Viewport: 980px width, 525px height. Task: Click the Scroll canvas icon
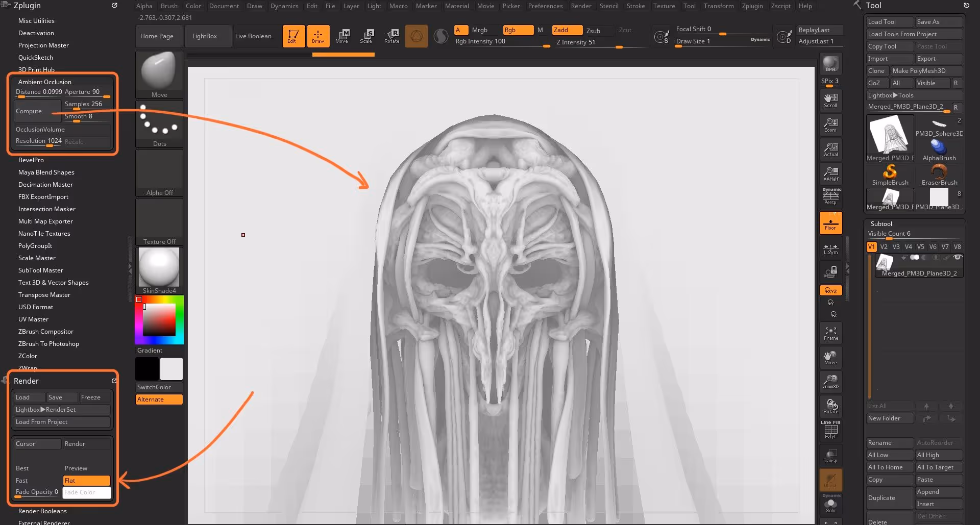click(830, 101)
